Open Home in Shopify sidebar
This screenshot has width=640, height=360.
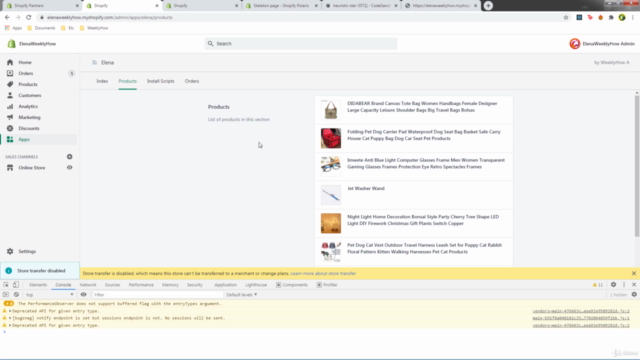coord(24,62)
